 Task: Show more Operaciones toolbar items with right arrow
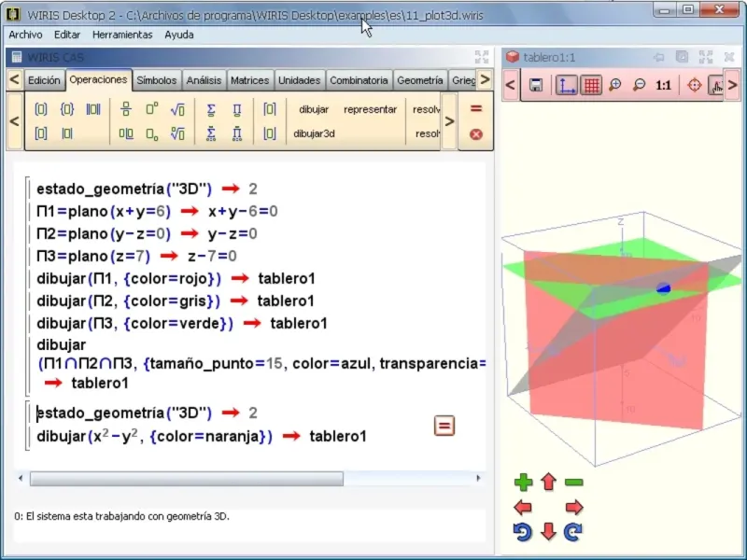point(449,121)
